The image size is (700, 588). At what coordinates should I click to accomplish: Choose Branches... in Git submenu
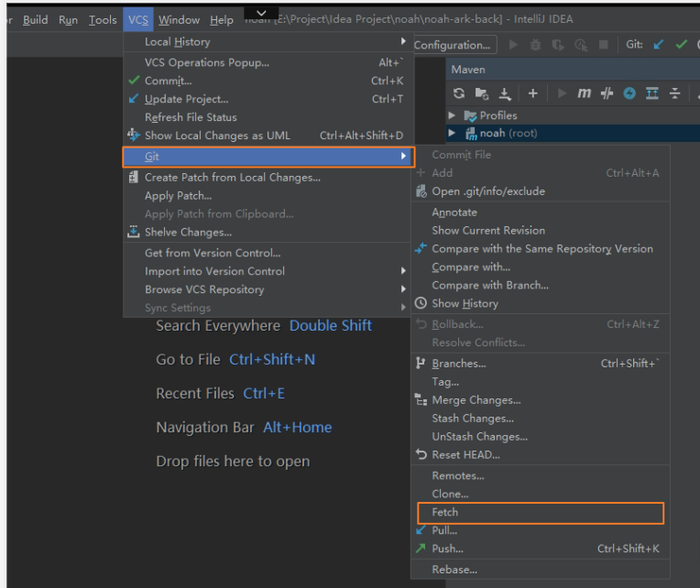click(x=541, y=364)
